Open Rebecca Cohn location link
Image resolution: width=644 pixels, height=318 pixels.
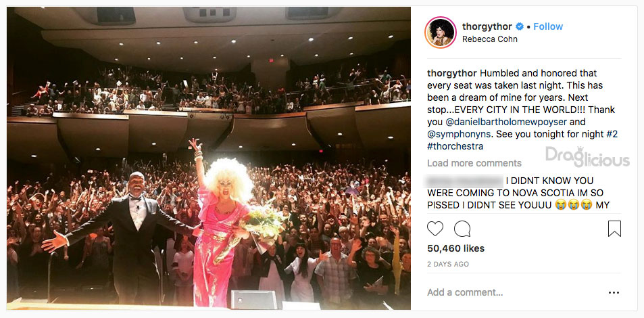tap(489, 39)
